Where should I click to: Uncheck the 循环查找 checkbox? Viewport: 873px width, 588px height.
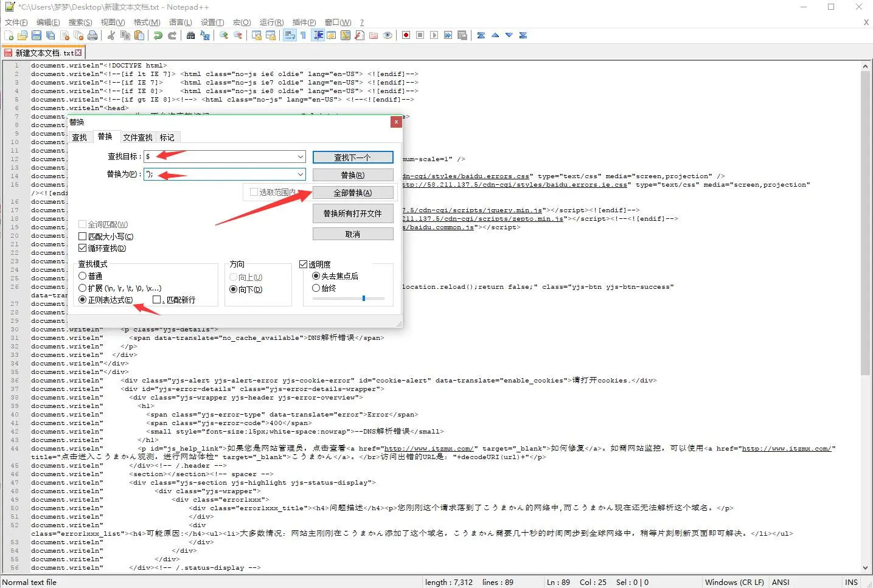click(x=82, y=248)
